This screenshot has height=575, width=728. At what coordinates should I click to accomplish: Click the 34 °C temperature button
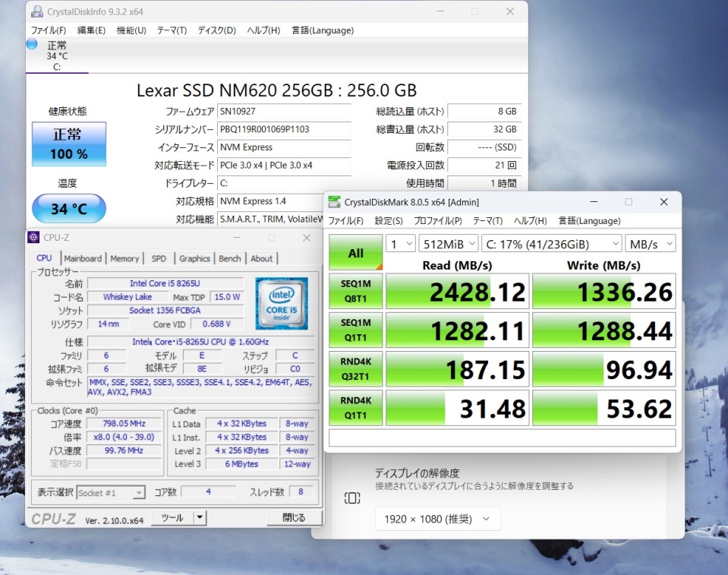[69, 209]
